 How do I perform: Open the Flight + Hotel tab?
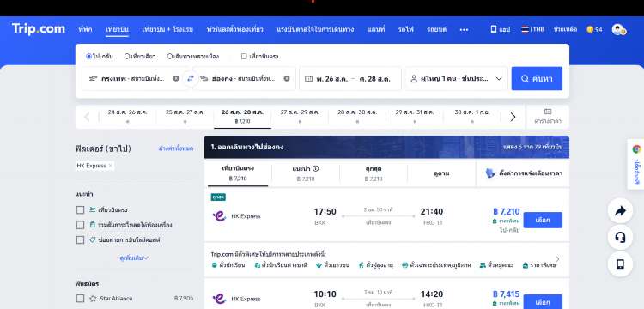tap(167, 29)
